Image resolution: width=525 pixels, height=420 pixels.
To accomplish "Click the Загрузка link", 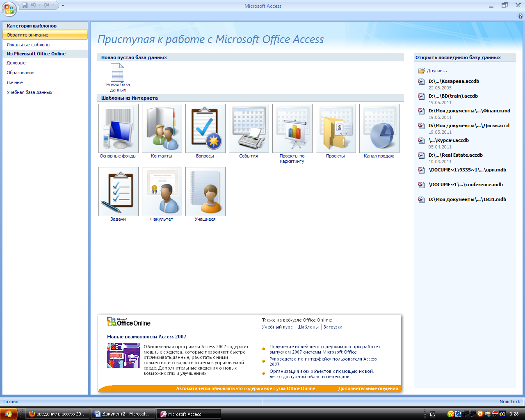I will pos(333,327).
